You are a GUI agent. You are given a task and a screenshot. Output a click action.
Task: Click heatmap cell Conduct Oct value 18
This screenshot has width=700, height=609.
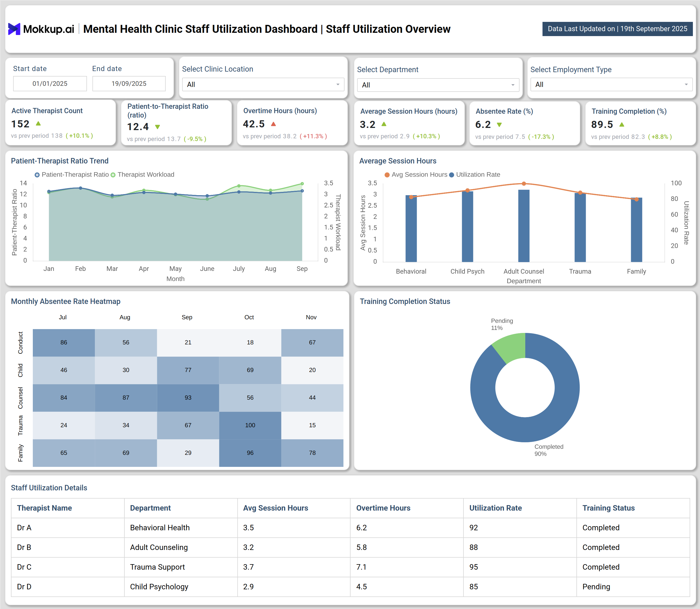[x=250, y=342]
